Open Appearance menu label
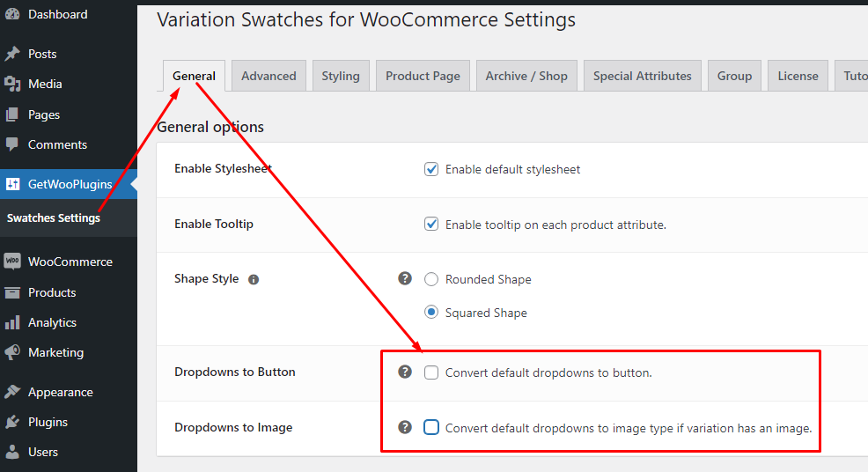Viewport: 868px width, 472px height. point(61,392)
